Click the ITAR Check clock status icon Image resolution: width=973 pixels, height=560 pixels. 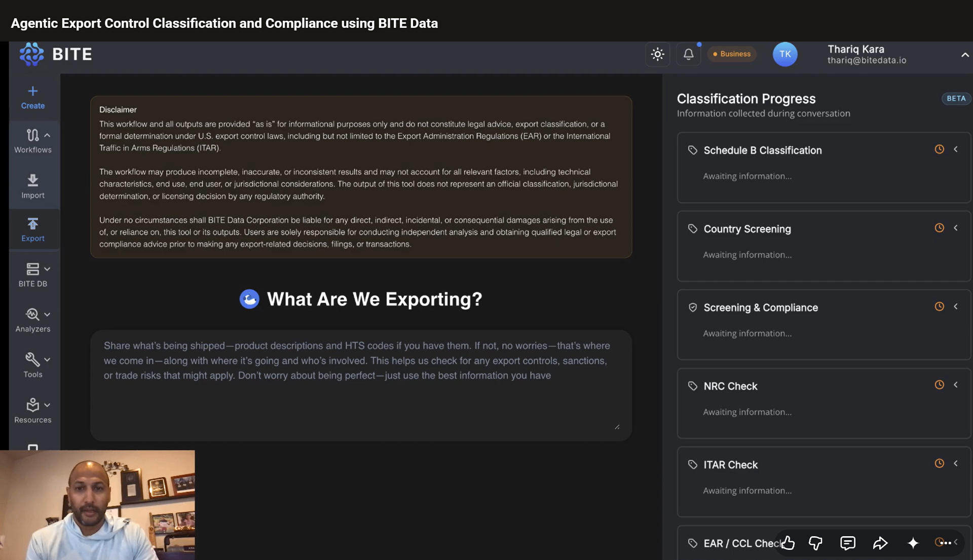(939, 463)
